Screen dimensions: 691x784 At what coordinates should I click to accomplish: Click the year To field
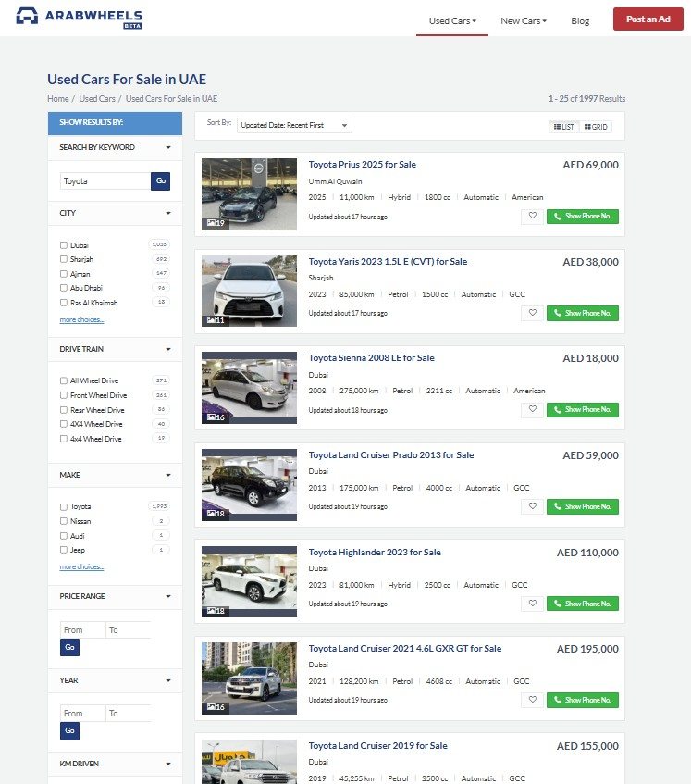pyautogui.click(x=129, y=714)
